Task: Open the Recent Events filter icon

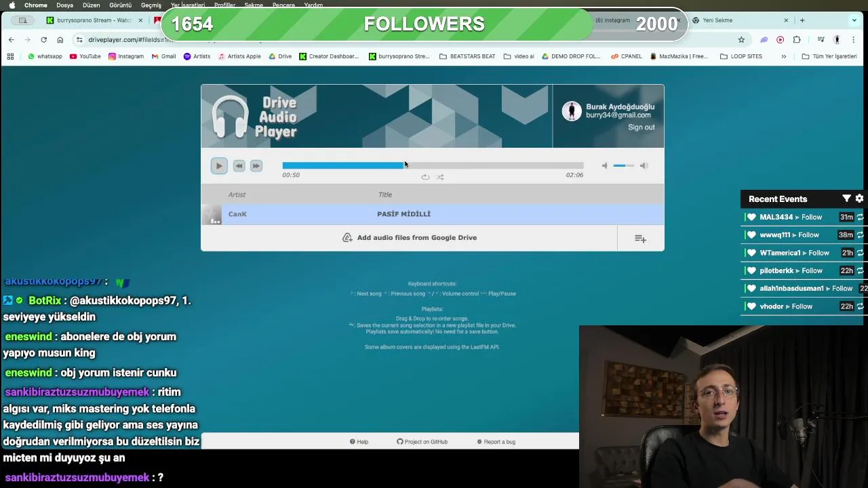Action: pos(846,199)
